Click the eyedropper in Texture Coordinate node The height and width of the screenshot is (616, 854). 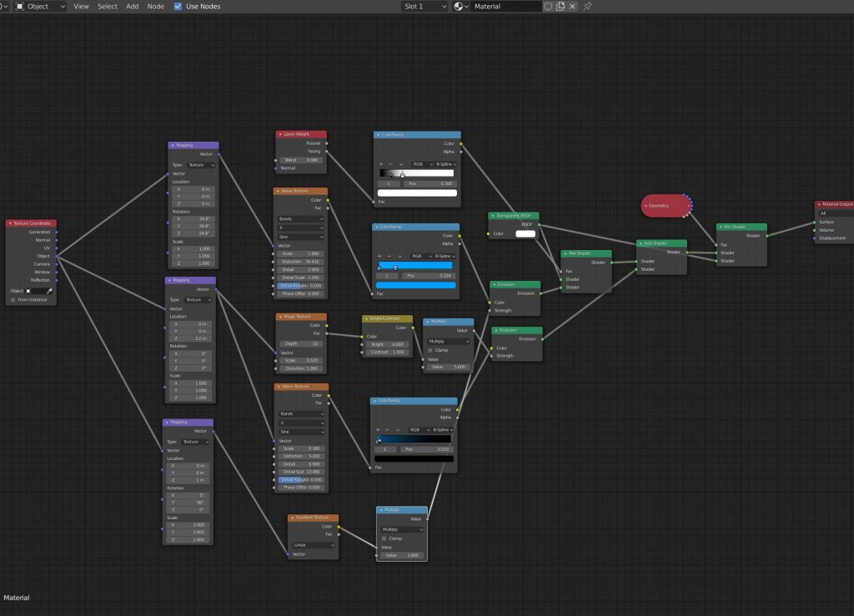tap(49, 291)
